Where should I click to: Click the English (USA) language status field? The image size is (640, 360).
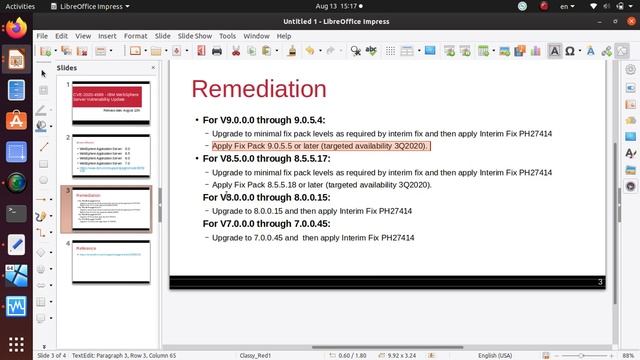click(x=495, y=356)
